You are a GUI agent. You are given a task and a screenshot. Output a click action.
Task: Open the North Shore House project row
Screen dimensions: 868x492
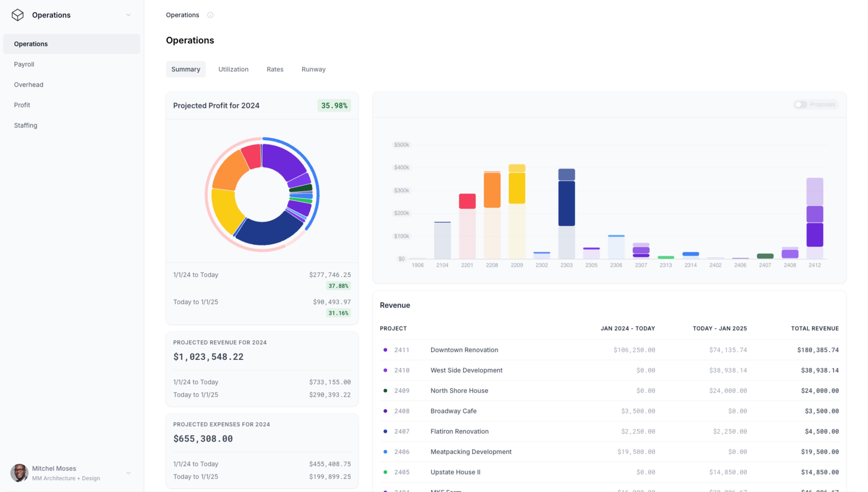click(x=609, y=391)
